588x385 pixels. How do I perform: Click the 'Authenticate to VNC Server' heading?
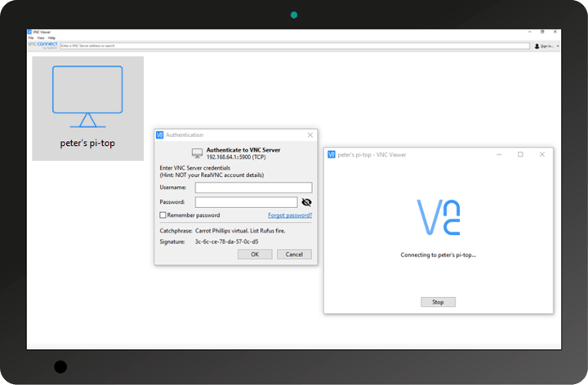[x=243, y=150]
